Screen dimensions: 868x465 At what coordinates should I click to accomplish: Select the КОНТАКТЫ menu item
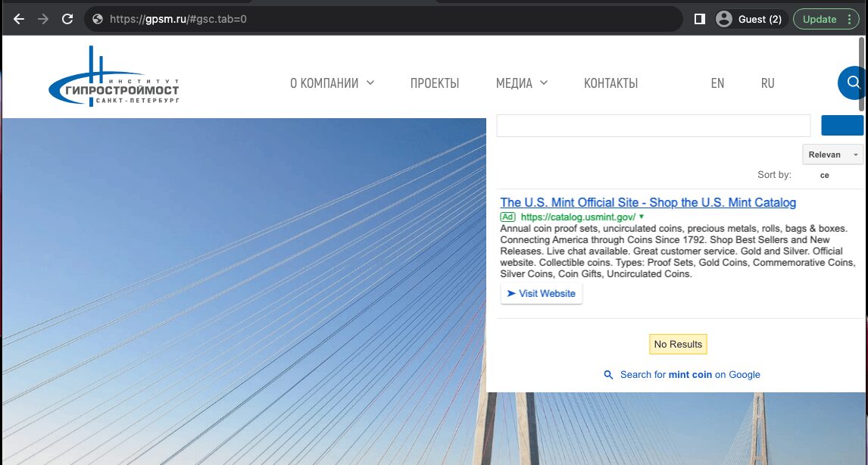click(610, 83)
